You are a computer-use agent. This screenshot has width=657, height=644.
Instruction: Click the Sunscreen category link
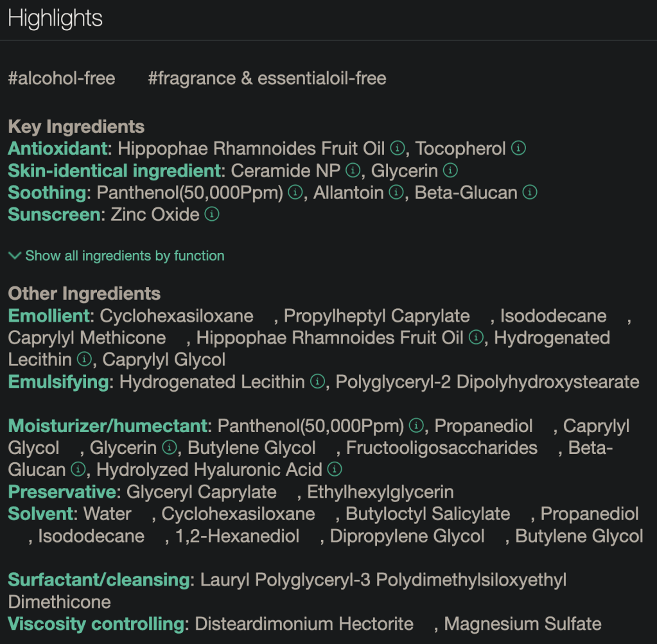click(x=54, y=214)
